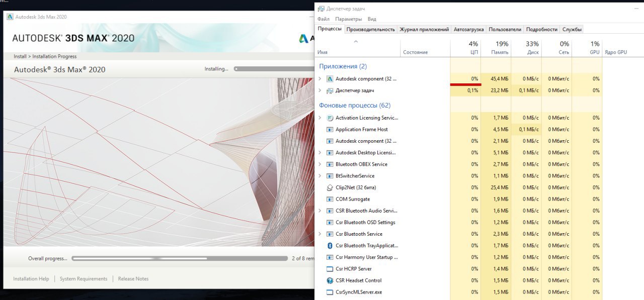
Task: Switch to the Пользователи tab
Action: click(505, 29)
